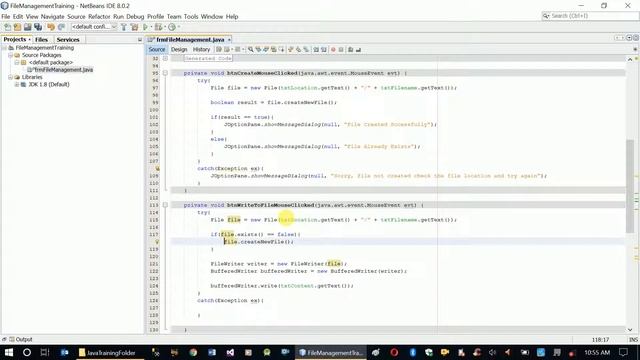Click the Debug Project toolbar icon
The image size is (640, 360).
click(158, 27)
